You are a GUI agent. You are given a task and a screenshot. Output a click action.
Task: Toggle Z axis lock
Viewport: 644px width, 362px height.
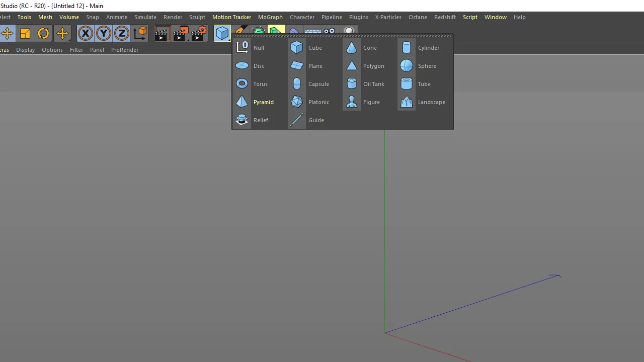click(x=122, y=34)
